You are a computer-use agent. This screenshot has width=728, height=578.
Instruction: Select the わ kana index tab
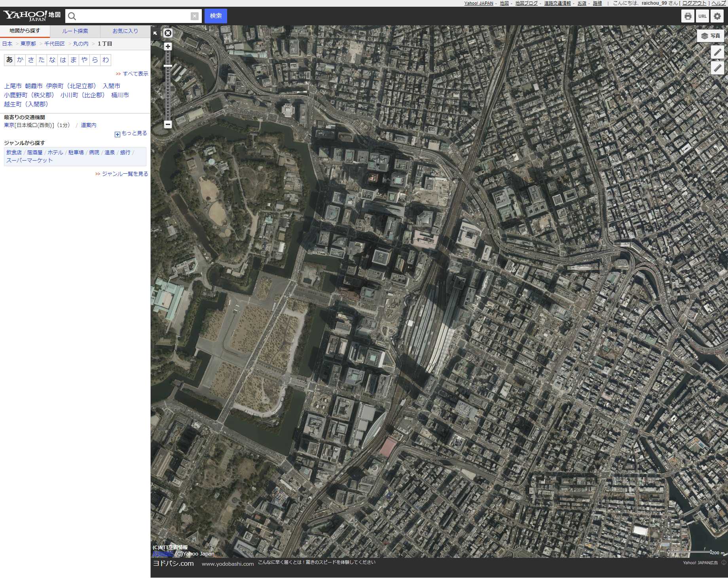106,60
